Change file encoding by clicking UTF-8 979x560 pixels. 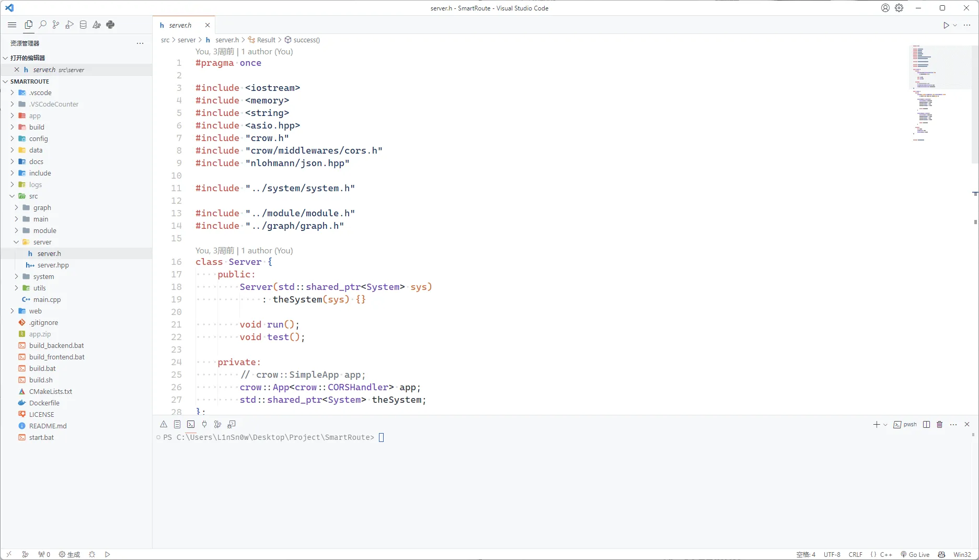coord(832,554)
